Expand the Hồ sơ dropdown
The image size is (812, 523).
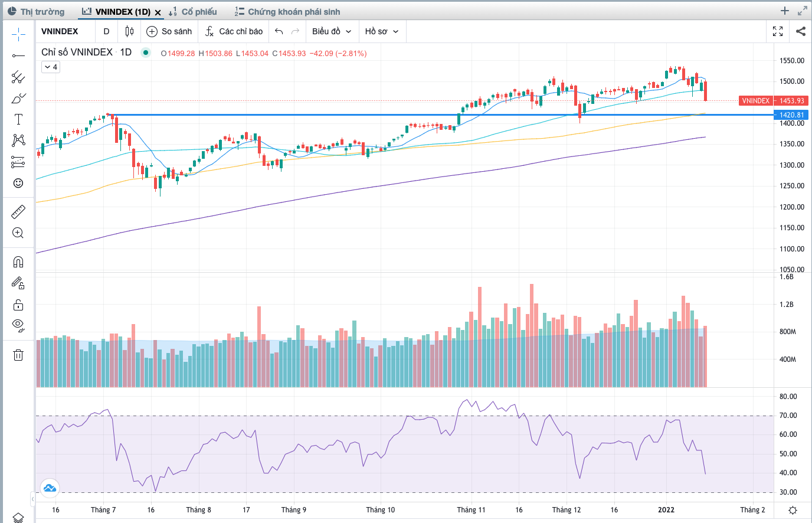[382, 31]
